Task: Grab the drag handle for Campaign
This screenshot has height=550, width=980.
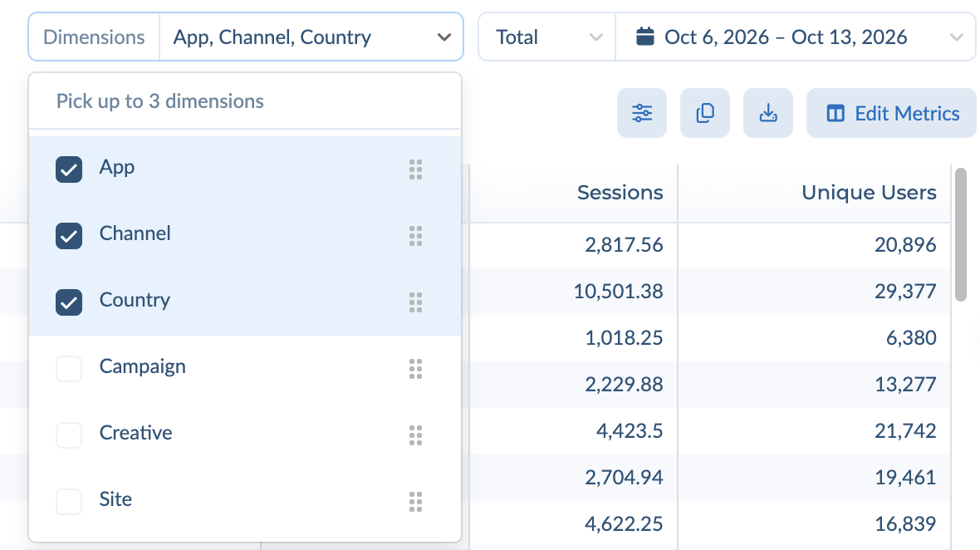Action: pos(415,369)
